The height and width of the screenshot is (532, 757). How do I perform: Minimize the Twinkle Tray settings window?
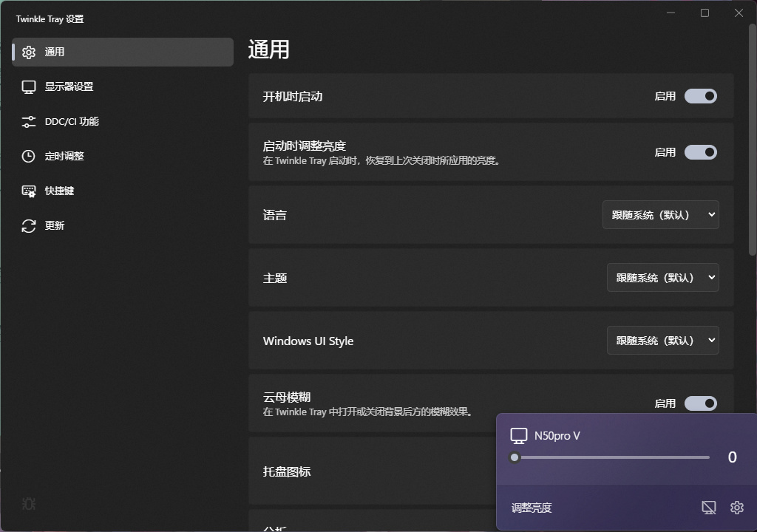tap(671, 13)
